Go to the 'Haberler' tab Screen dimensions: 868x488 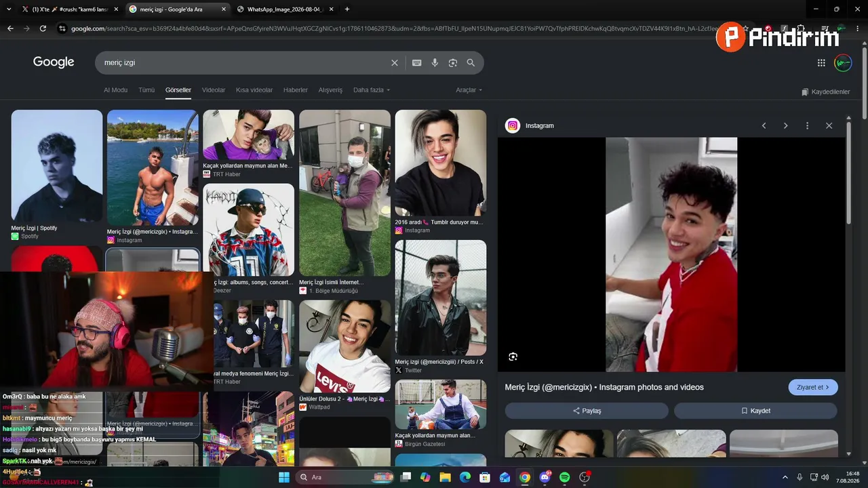296,90
